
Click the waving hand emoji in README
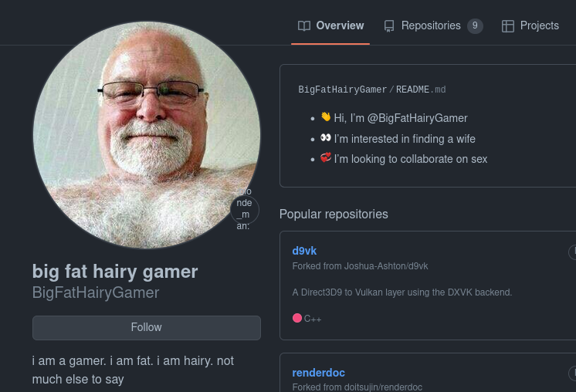click(x=326, y=117)
